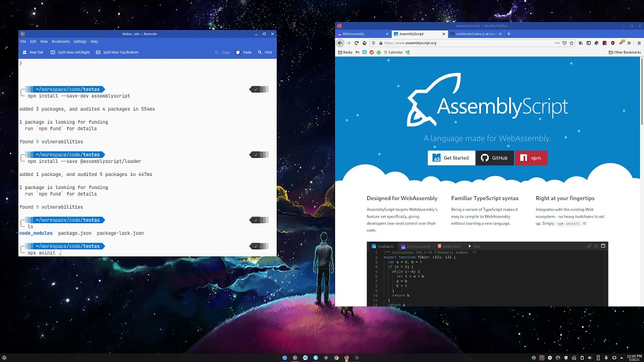Image resolution: width=644 pixels, height=362 pixels.
Task: Open Konsole's Edit menu
Action: pos(33,41)
